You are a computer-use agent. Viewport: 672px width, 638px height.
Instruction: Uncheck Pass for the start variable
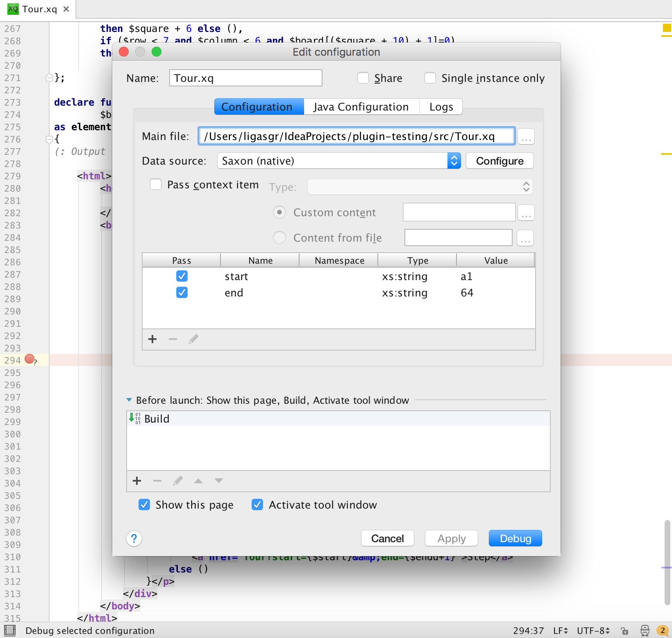coord(182,276)
